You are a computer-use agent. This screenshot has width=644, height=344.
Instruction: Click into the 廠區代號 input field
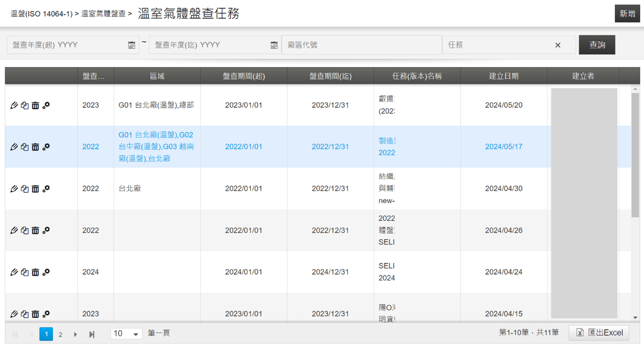click(361, 45)
